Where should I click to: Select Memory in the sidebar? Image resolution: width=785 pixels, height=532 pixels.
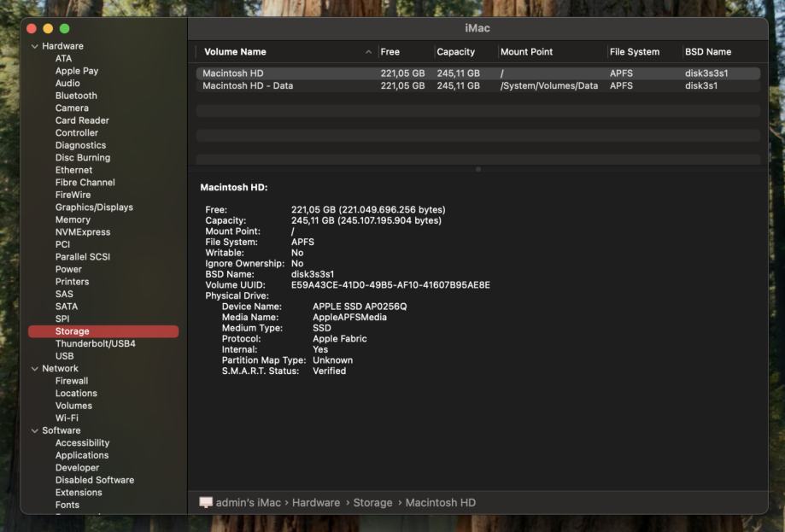click(73, 219)
